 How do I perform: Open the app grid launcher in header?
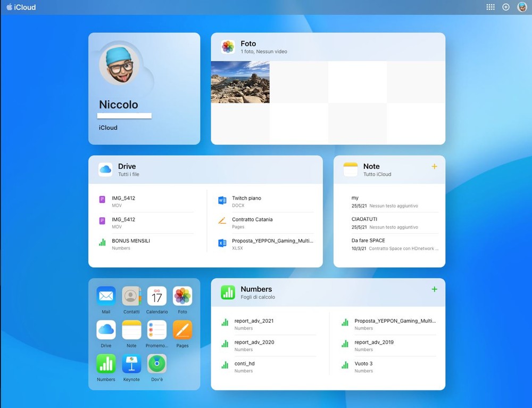pos(491,7)
